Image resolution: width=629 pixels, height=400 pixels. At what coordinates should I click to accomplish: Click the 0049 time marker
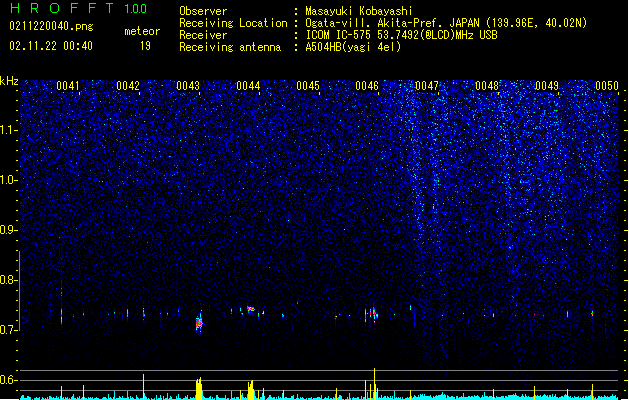pos(547,86)
